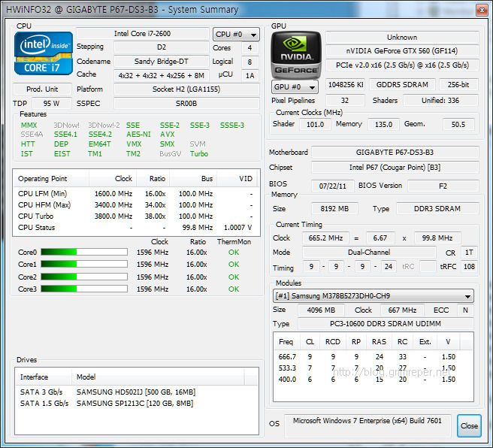Click the Close button
This screenshot has height=448, width=493.
[x=469, y=425]
